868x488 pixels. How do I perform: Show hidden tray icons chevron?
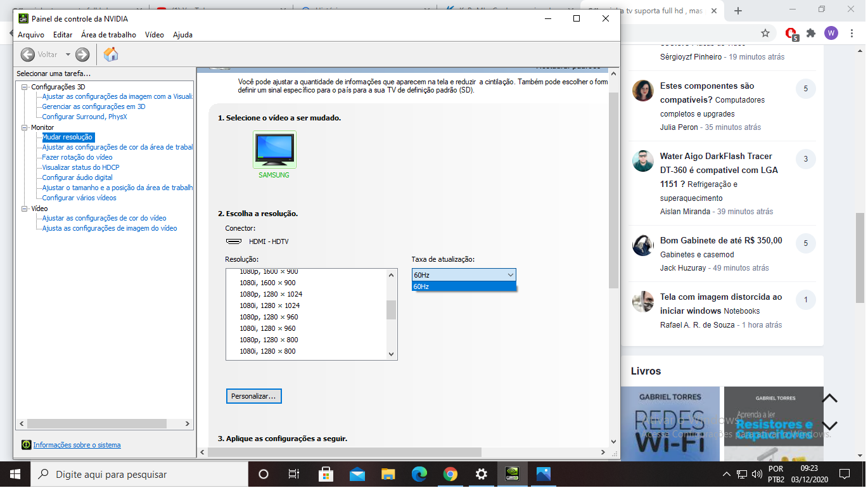click(726, 474)
